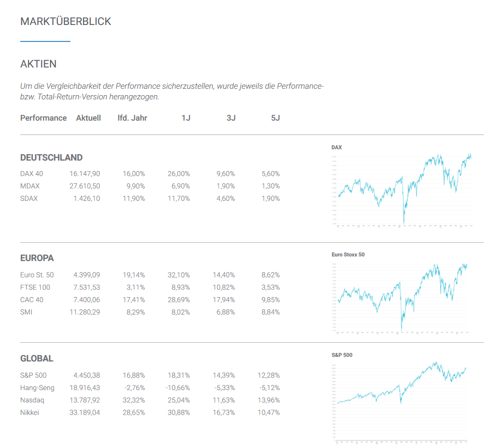Select the MARKTÜBERBLICK title
The height and width of the screenshot is (448, 503).
pos(65,21)
